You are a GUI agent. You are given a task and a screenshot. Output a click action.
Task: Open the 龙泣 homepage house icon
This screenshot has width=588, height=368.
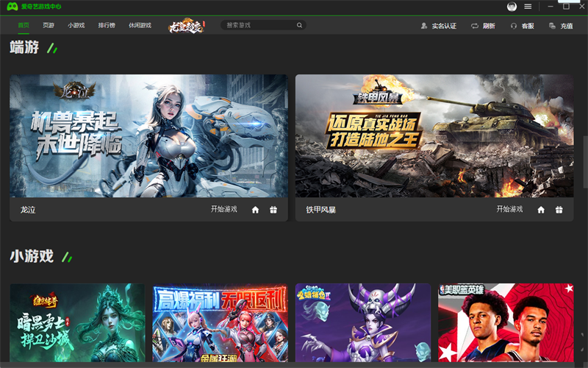point(255,210)
